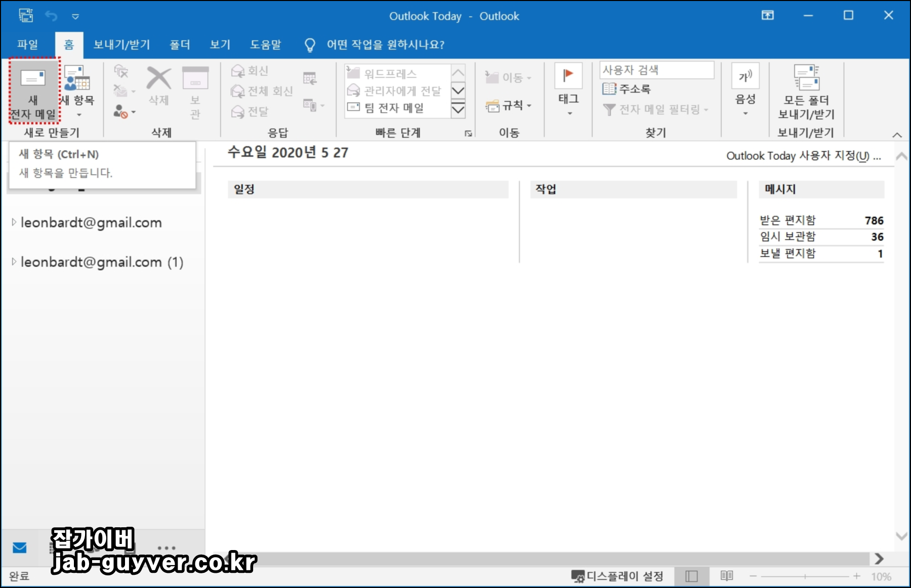Click the Clean Up envelope icon

click(x=120, y=91)
